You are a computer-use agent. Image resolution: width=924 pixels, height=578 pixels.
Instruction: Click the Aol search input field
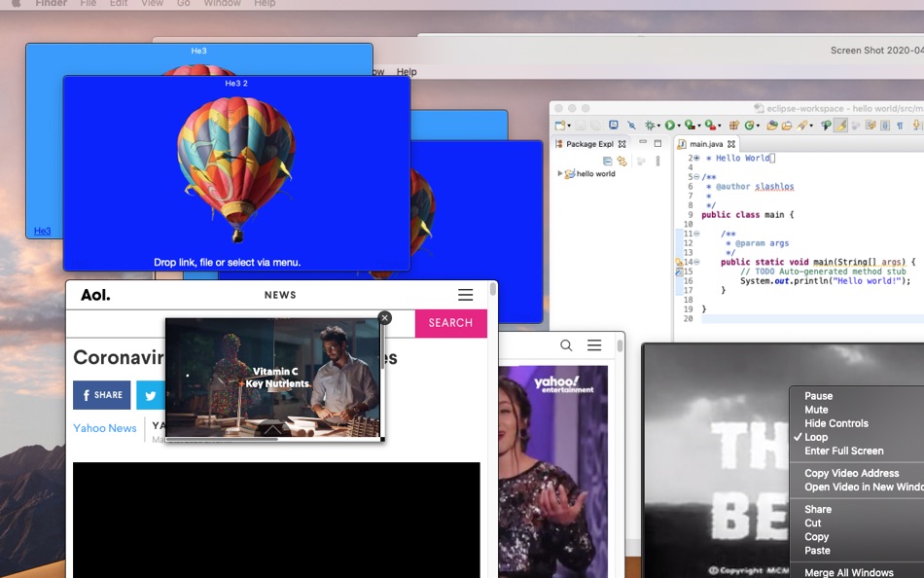click(x=240, y=323)
